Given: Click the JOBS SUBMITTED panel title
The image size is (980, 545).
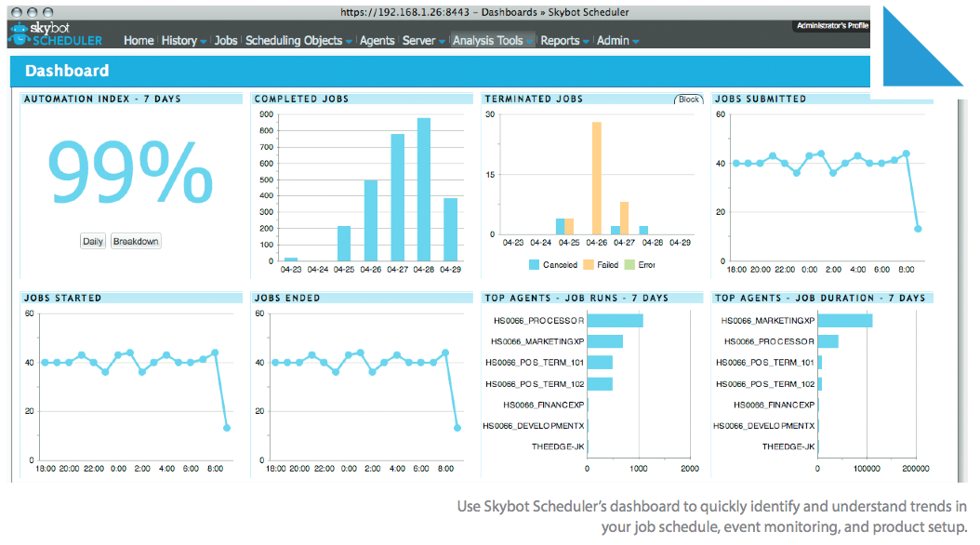Looking at the screenshot, I should click(x=761, y=99).
